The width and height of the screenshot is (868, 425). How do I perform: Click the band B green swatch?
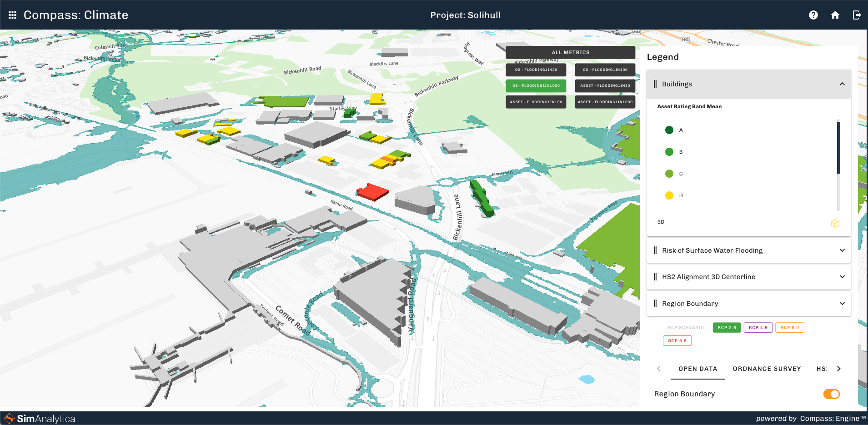click(x=669, y=152)
